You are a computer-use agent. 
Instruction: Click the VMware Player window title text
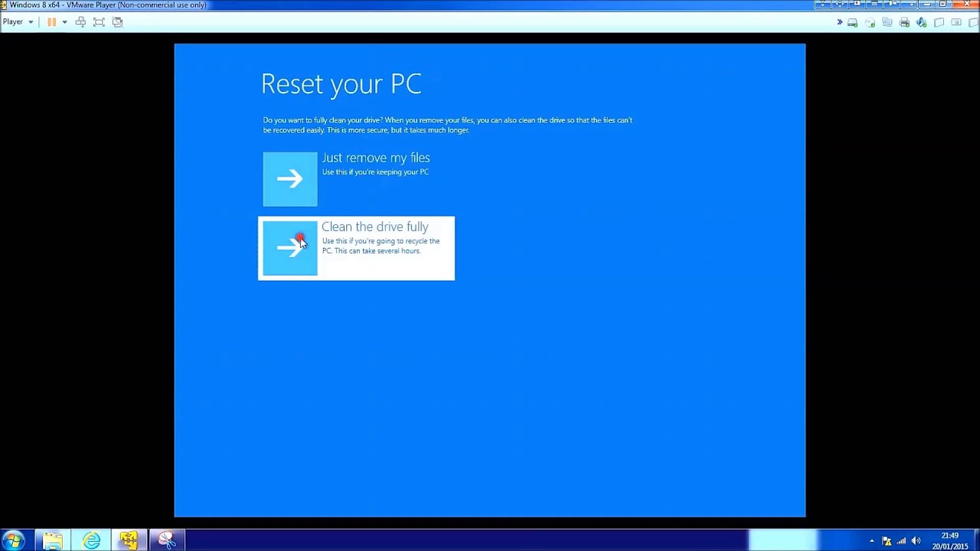(108, 5)
